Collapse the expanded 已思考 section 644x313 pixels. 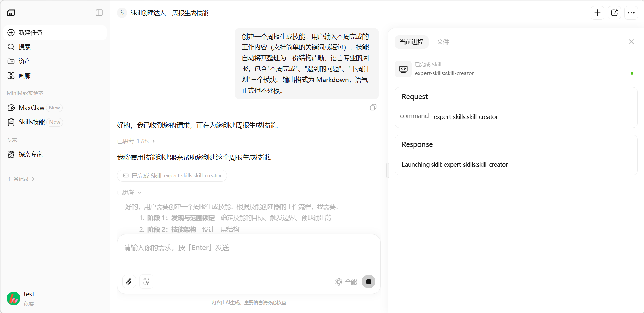(x=129, y=193)
